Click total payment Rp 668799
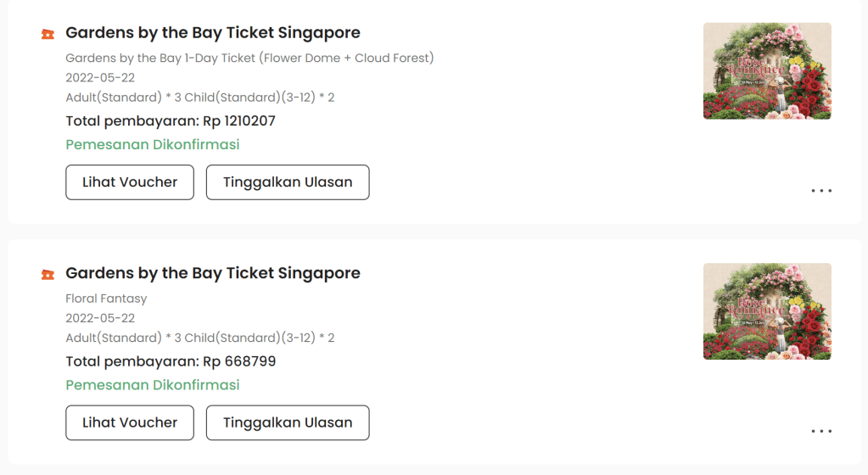Image resolution: width=868 pixels, height=475 pixels. (x=171, y=361)
